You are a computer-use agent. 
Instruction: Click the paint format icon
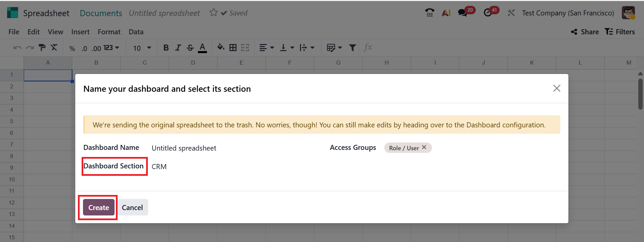click(42, 48)
